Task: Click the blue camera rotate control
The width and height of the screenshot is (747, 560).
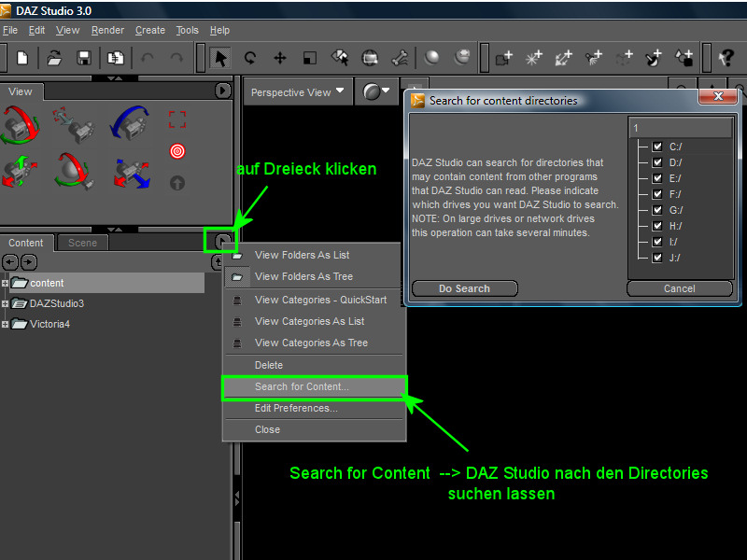Action: pos(130,123)
